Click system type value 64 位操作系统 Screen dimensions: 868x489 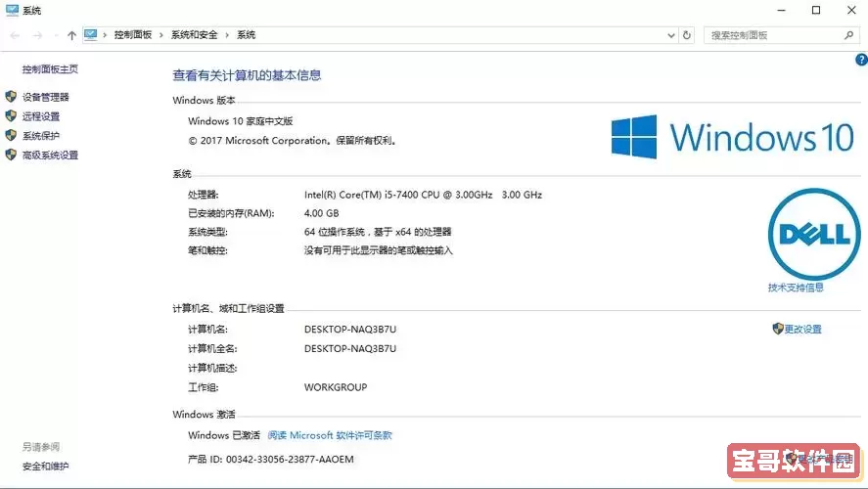[x=378, y=232]
